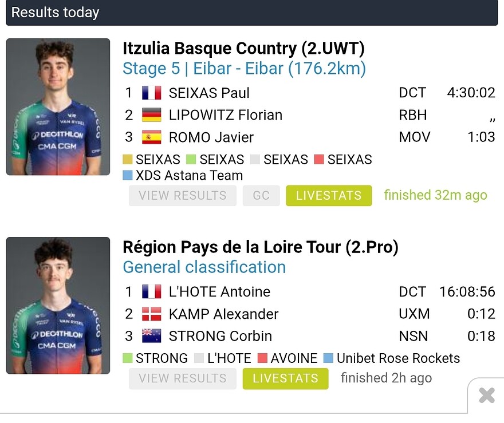Click the blue swatch beside XDS Astana Team
Viewport: 504px width, 423px height.
(128, 176)
